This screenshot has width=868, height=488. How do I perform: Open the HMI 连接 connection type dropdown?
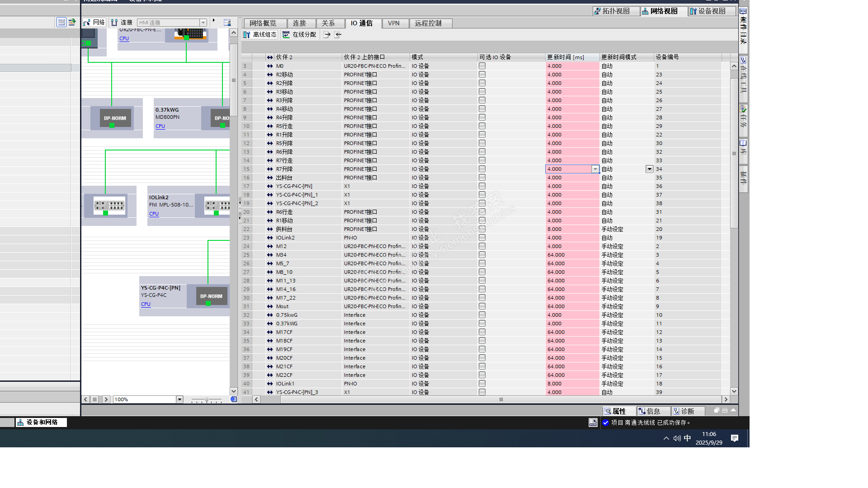[203, 23]
